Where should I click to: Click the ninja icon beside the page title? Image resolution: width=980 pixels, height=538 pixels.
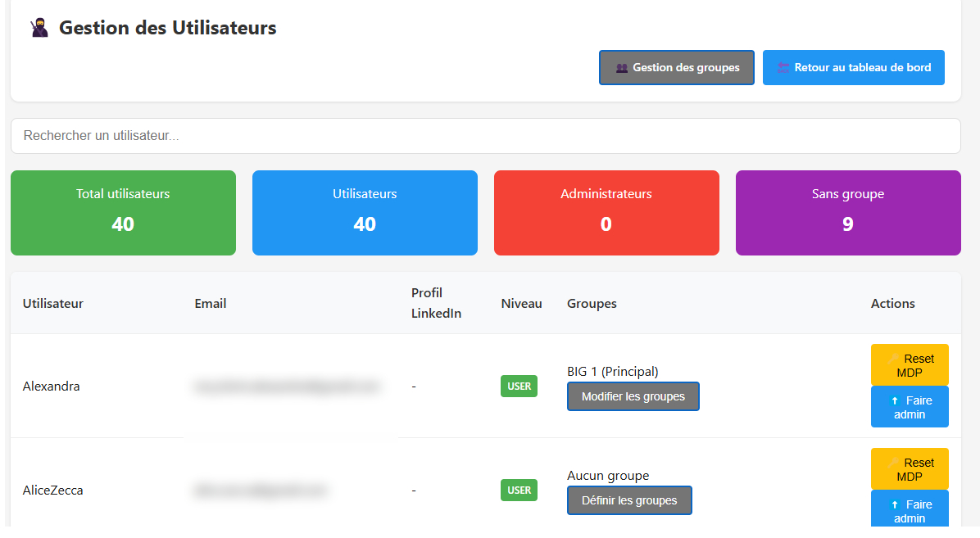[39, 28]
